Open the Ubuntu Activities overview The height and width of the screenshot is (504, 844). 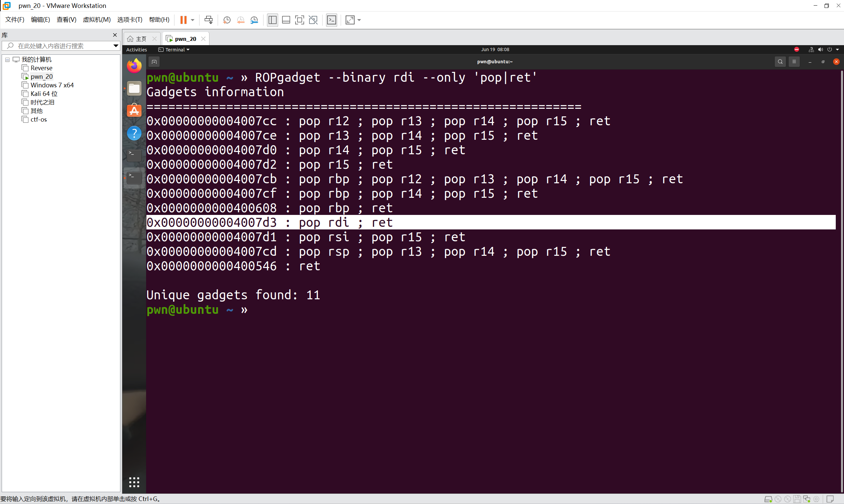pos(137,49)
